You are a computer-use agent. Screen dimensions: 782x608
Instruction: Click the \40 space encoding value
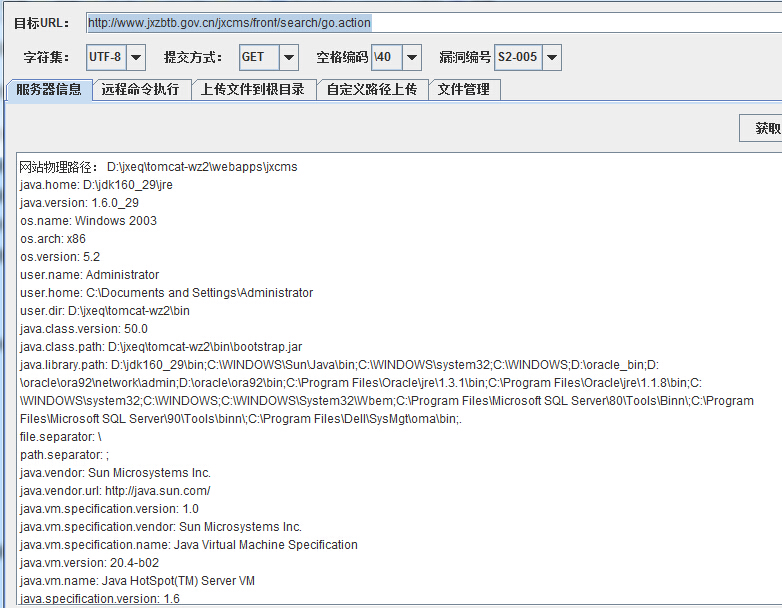[x=387, y=57]
